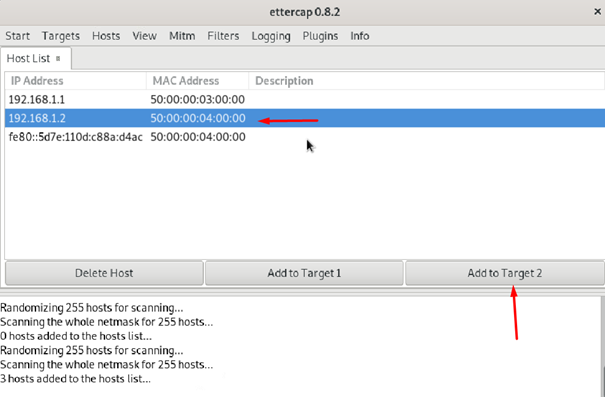The height and width of the screenshot is (397, 605).
Task: Click log line '3 hosts added to the hosts list...'
Action: coord(75,379)
